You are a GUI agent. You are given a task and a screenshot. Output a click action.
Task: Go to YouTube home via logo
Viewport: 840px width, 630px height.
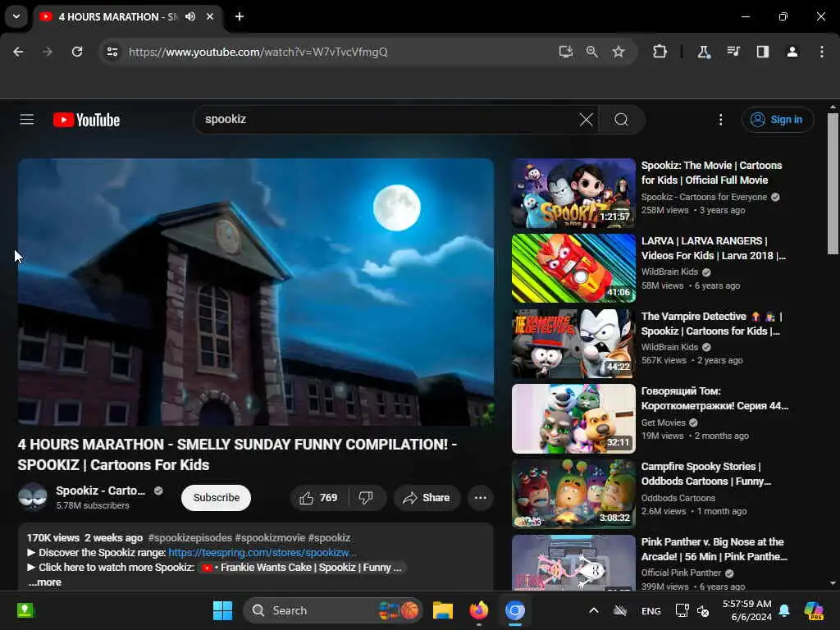[86, 120]
